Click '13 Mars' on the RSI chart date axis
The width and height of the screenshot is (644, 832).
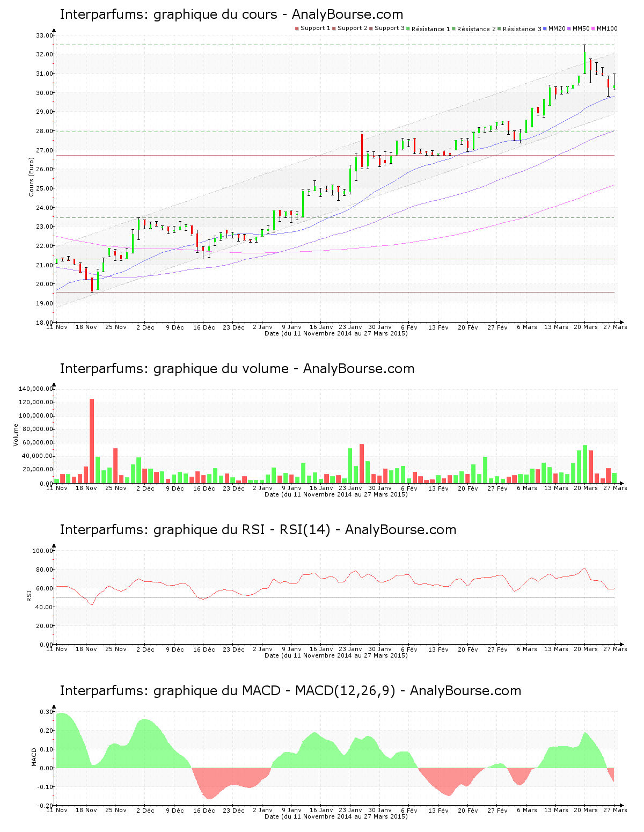click(x=556, y=649)
